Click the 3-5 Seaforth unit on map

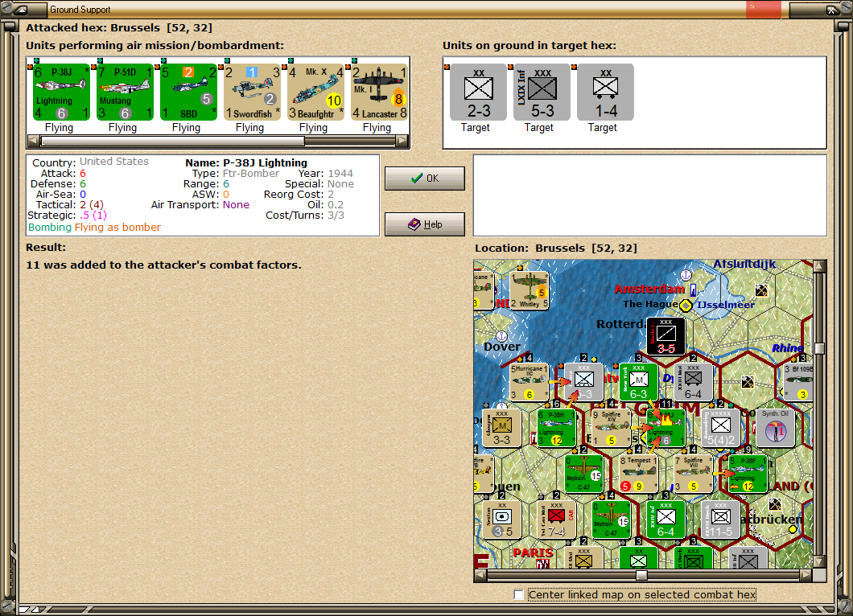pos(501,520)
